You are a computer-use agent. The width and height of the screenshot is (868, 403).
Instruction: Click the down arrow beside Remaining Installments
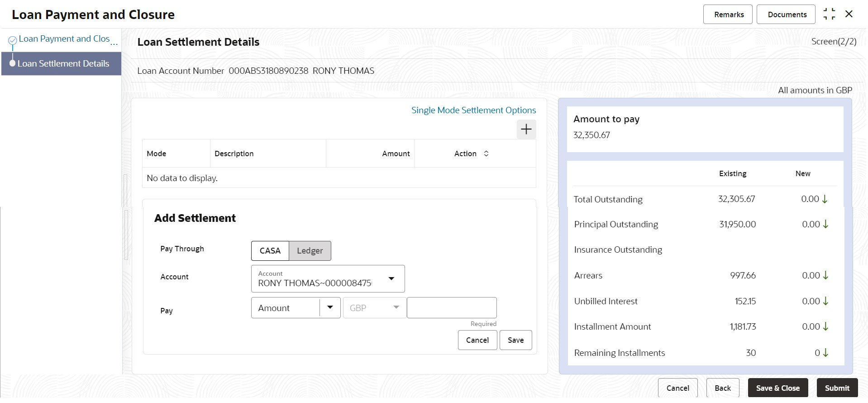(x=825, y=353)
